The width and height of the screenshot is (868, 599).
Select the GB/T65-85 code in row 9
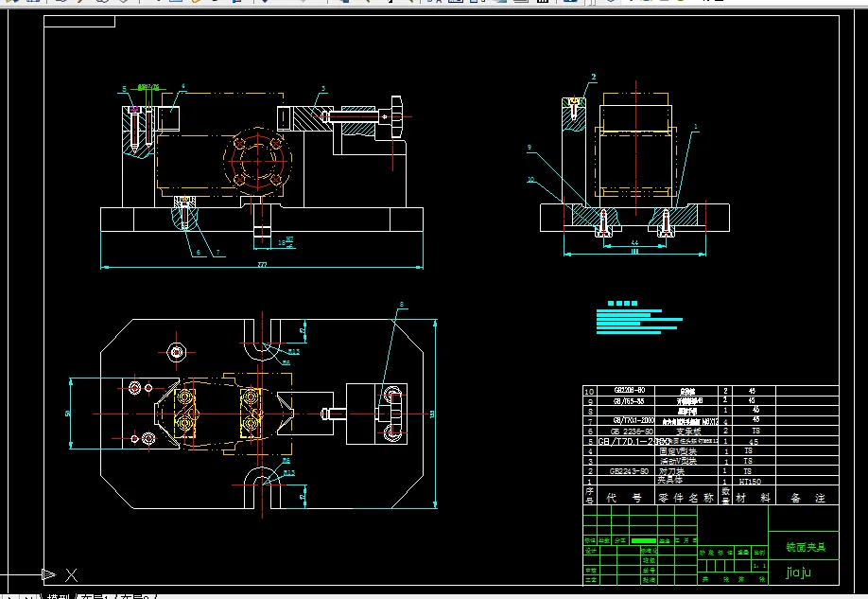[628, 400]
